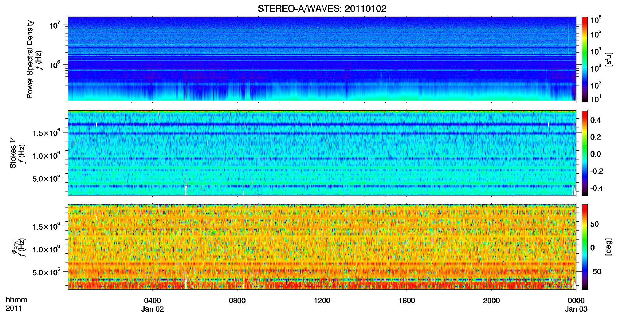Click the hhmm axis label
Image resolution: width=644 pixels, height=332 pixels.
[x=17, y=300]
